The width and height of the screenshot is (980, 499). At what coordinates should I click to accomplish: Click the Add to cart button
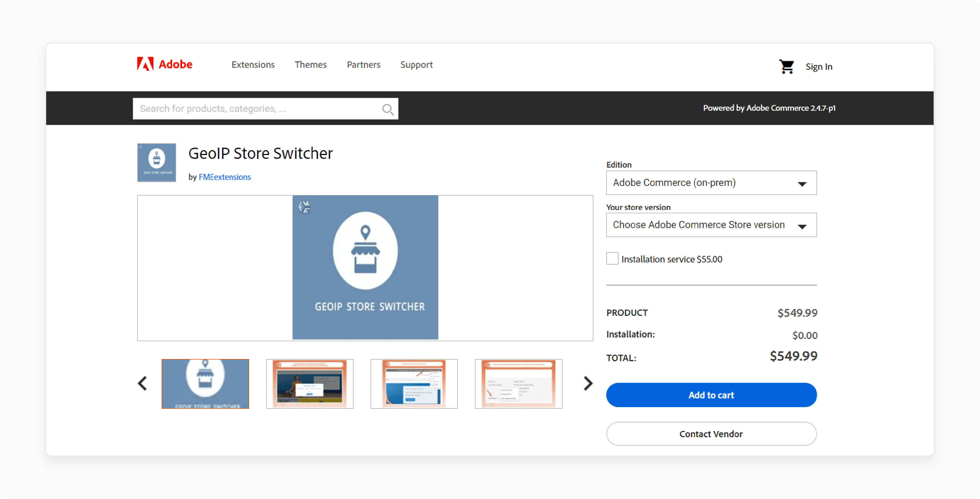tap(711, 395)
